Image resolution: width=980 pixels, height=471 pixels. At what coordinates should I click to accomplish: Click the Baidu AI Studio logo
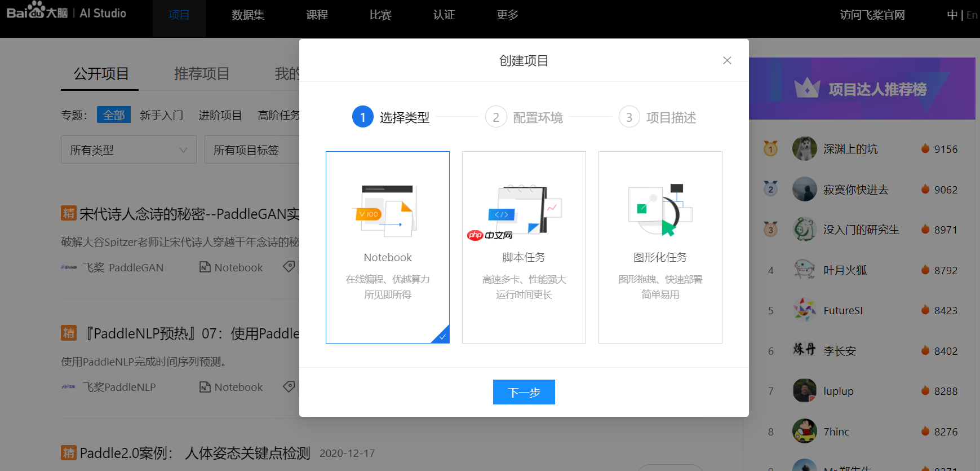point(66,11)
